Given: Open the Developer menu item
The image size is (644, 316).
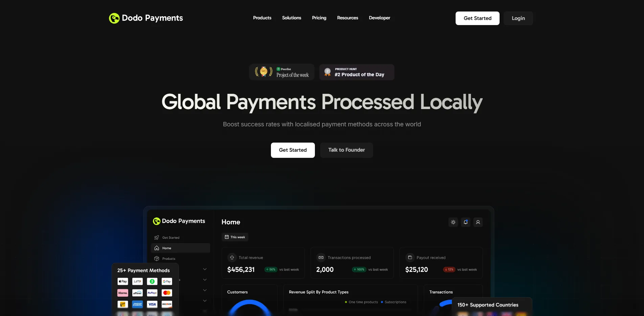Looking at the screenshot, I should 379,18.
